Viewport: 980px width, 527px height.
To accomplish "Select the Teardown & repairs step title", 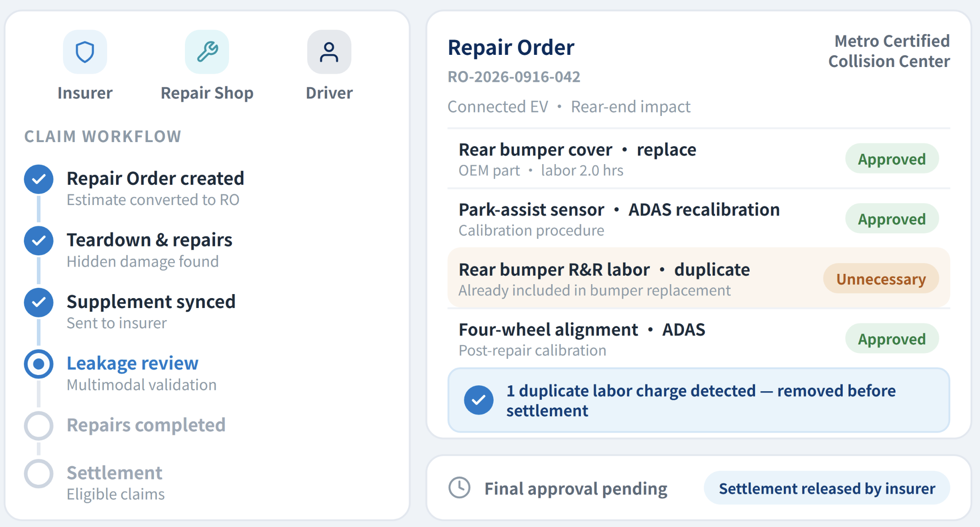I will pos(149,240).
